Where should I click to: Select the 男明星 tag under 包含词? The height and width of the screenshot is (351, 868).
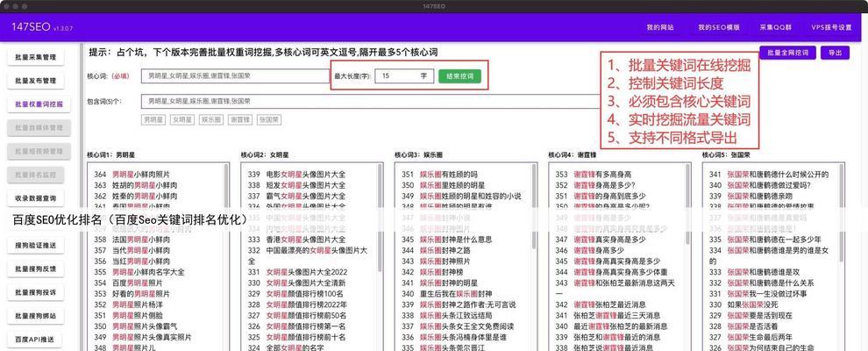coord(153,119)
